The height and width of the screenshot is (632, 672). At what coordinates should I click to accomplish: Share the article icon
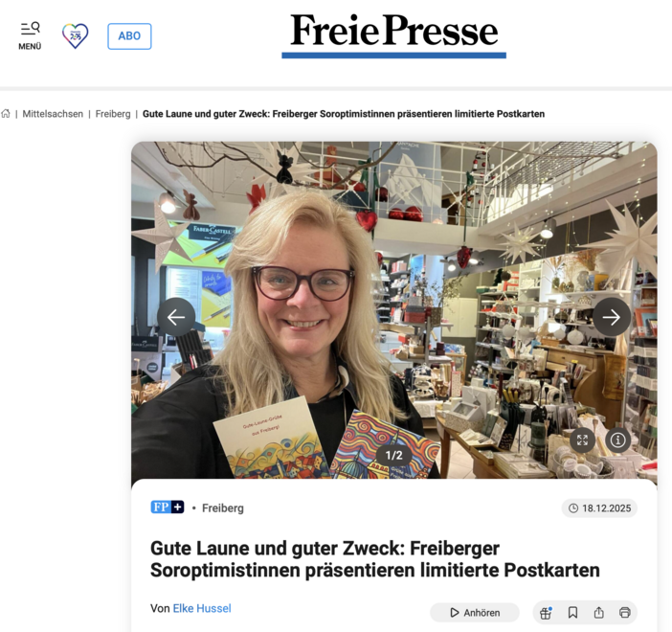[x=598, y=613]
